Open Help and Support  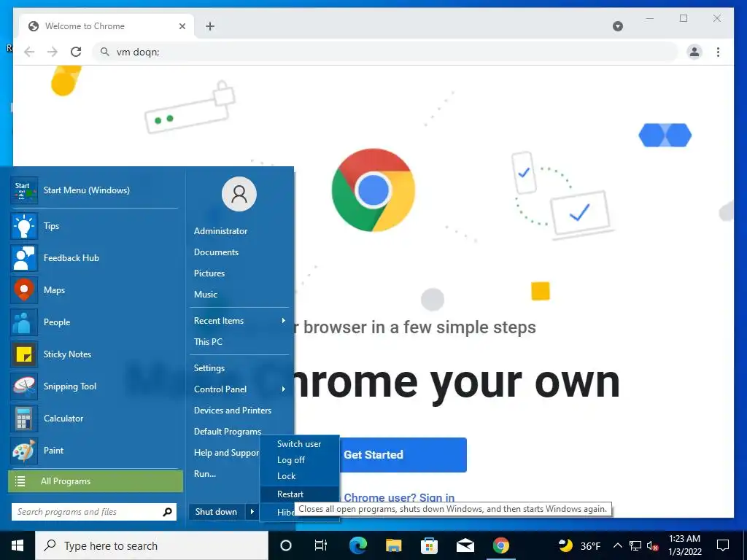pyautogui.click(x=226, y=452)
